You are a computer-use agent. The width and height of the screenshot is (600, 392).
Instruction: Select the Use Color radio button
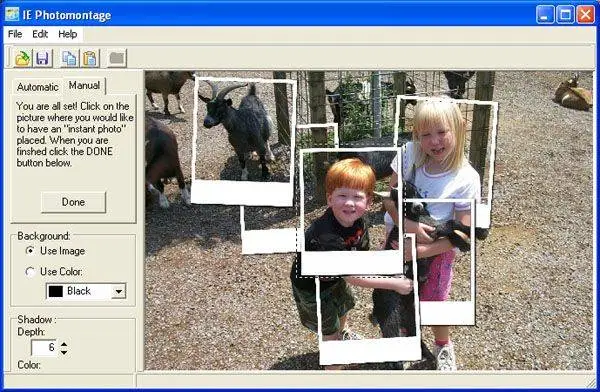pos(29,272)
